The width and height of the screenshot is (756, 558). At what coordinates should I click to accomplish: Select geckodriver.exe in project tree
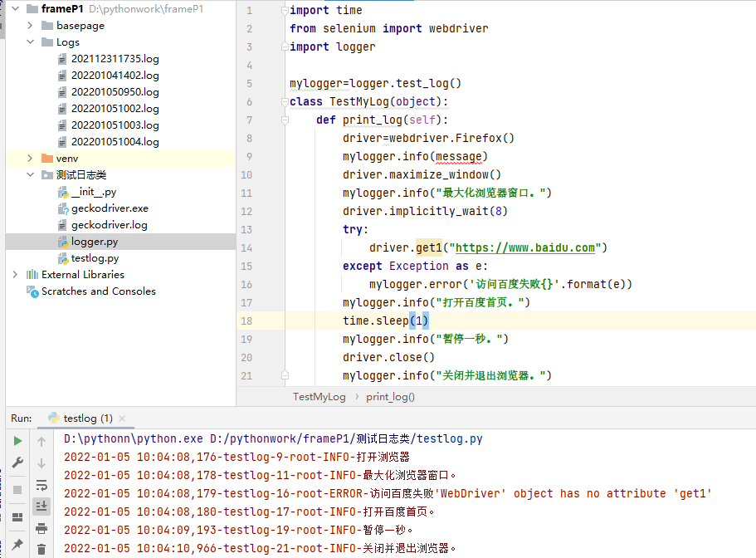click(110, 208)
